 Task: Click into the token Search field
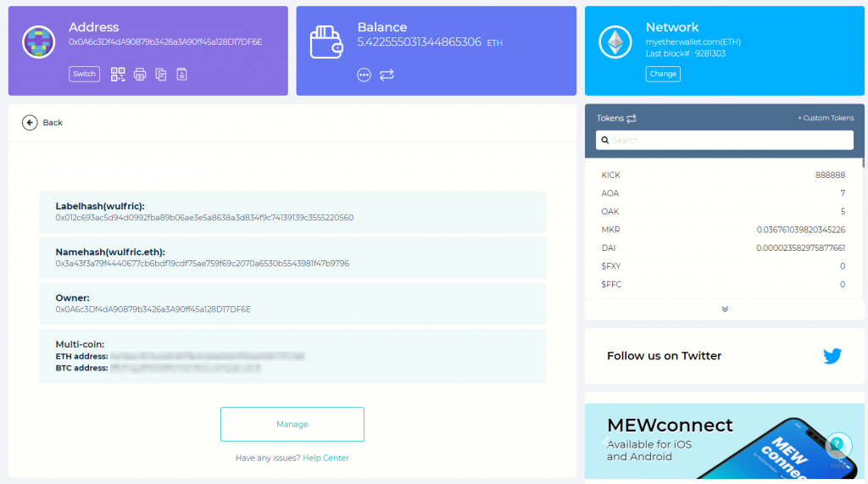[725, 140]
